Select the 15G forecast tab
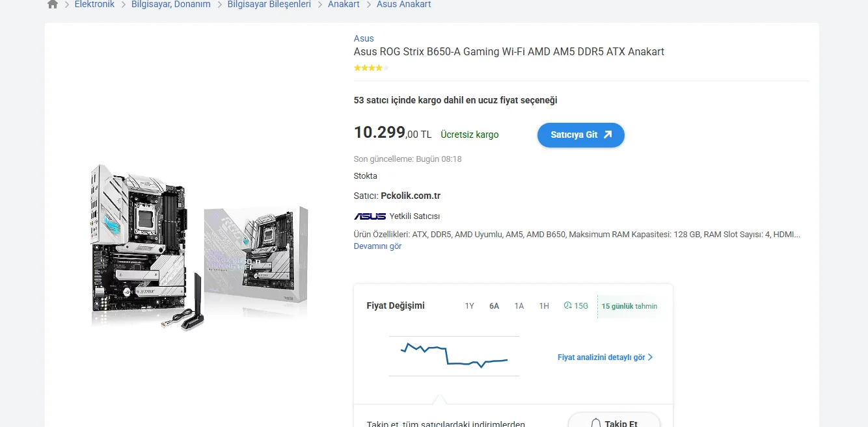 (576, 306)
